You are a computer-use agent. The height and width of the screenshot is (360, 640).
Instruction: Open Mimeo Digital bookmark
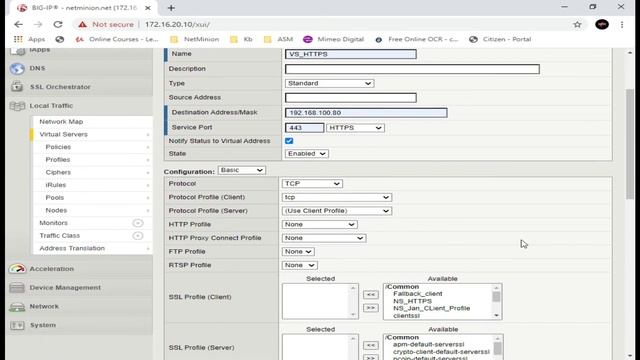point(334,39)
